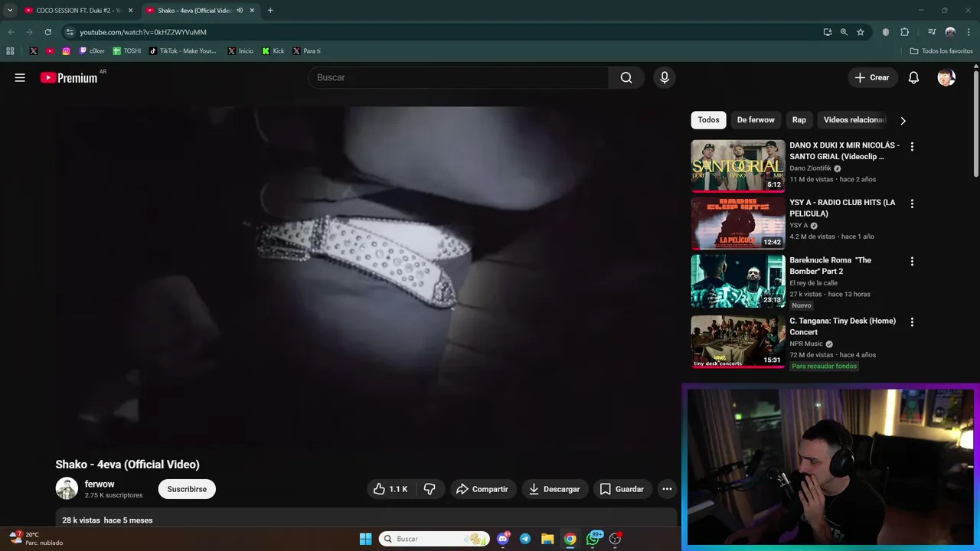
Task: Open the ferwow channel avatar
Action: (67, 489)
